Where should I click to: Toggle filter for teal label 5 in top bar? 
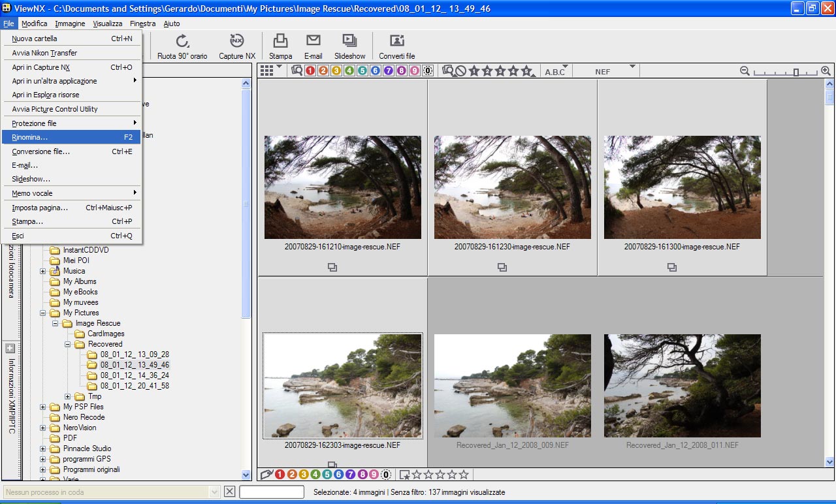(x=362, y=71)
